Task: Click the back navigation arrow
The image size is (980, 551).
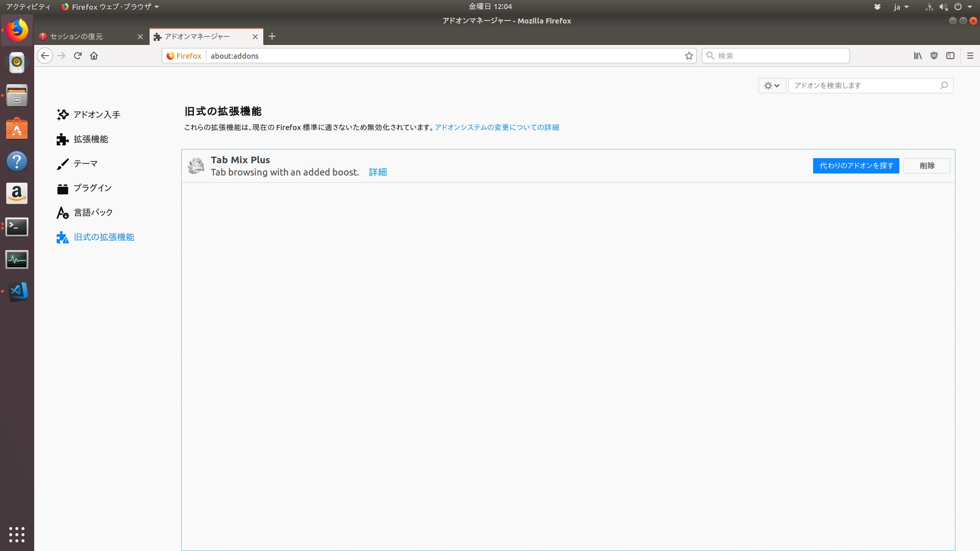Action: (x=45, y=56)
